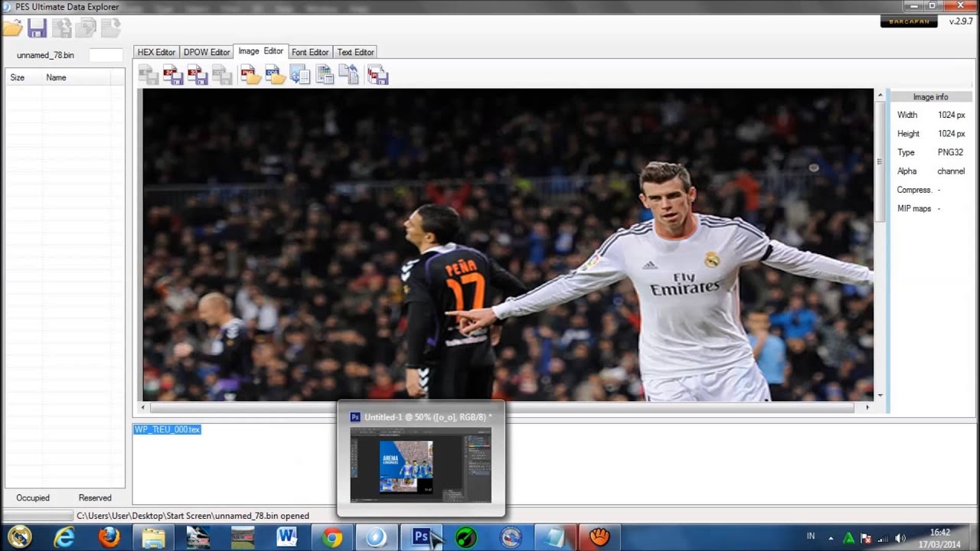Viewport: 980px width, 551px height.
Task: Show hidden tray icons arrow
Action: [x=831, y=538]
